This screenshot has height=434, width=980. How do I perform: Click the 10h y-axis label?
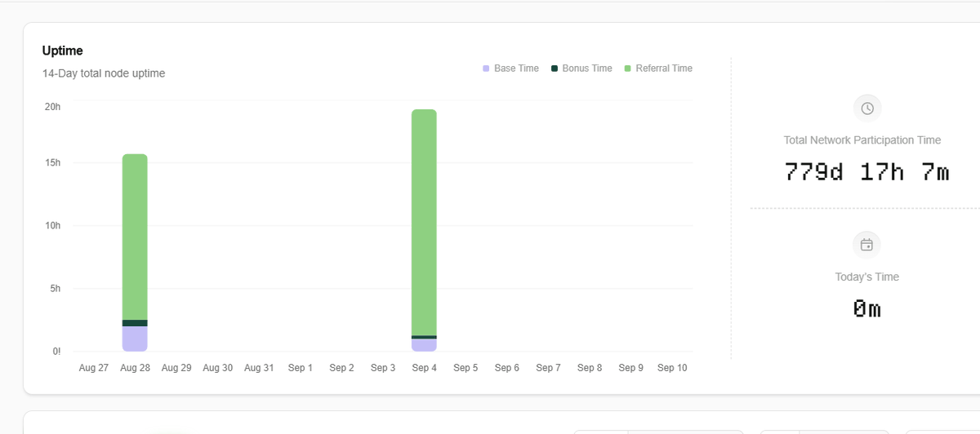click(x=52, y=226)
